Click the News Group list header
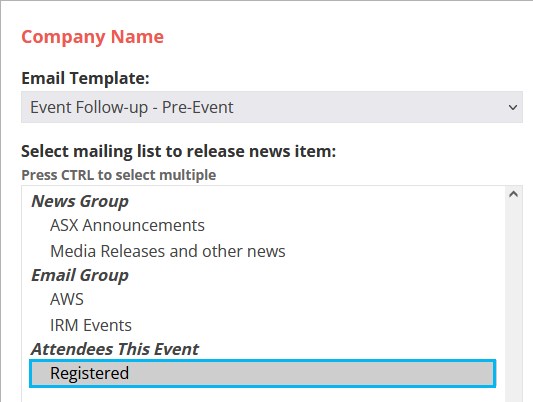The height and width of the screenshot is (402, 533). [80, 201]
